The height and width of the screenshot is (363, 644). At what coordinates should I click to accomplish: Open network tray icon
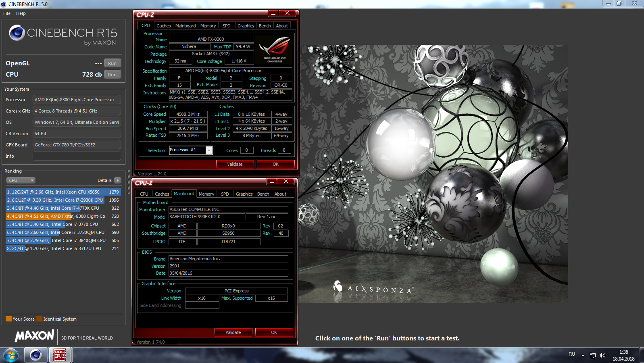click(592, 355)
